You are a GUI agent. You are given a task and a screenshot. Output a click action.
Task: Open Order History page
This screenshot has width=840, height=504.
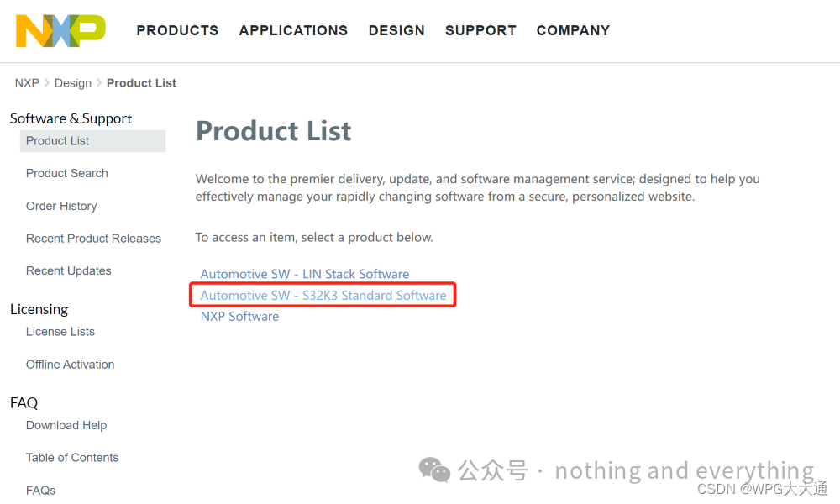click(x=61, y=206)
